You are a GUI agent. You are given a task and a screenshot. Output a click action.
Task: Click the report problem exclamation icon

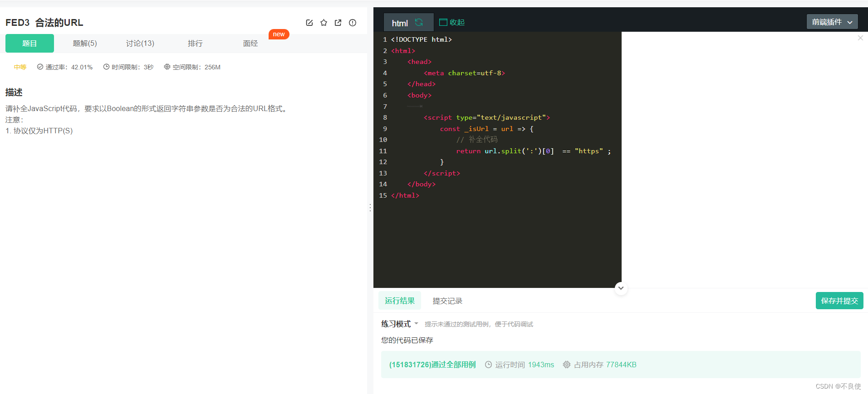tap(353, 23)
